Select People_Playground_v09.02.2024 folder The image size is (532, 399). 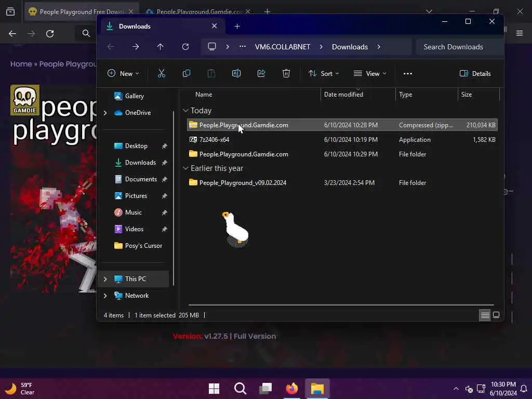(342, 182)
